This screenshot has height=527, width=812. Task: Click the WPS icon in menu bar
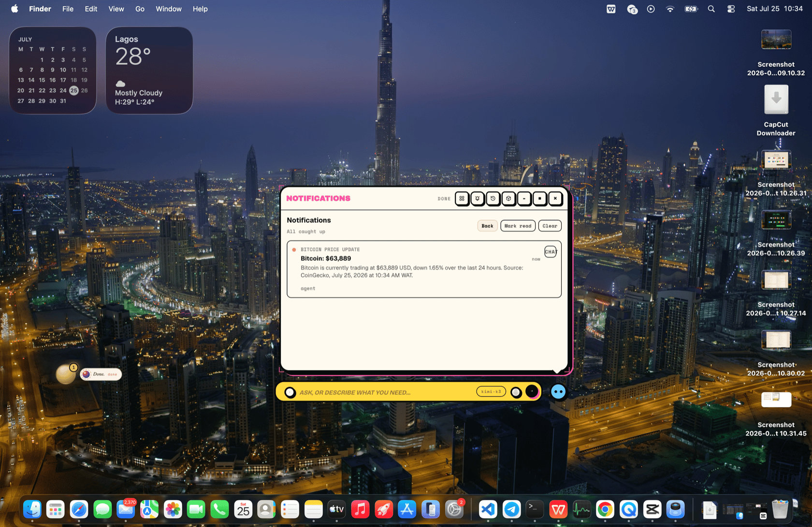[x=611, y=9]
